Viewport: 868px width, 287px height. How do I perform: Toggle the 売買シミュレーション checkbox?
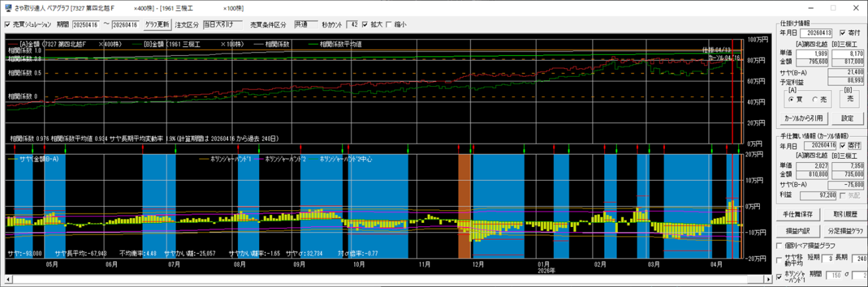(7, 25)
